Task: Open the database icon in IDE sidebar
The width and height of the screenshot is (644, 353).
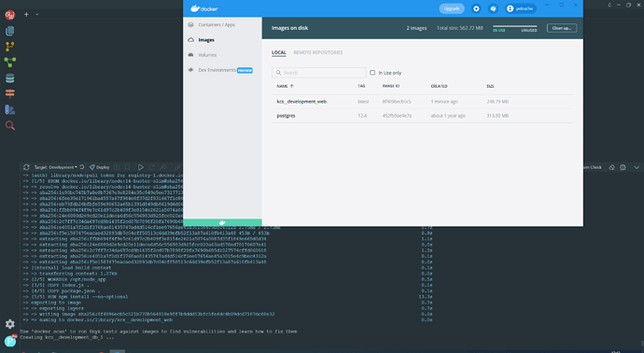Action: point(10,78)
